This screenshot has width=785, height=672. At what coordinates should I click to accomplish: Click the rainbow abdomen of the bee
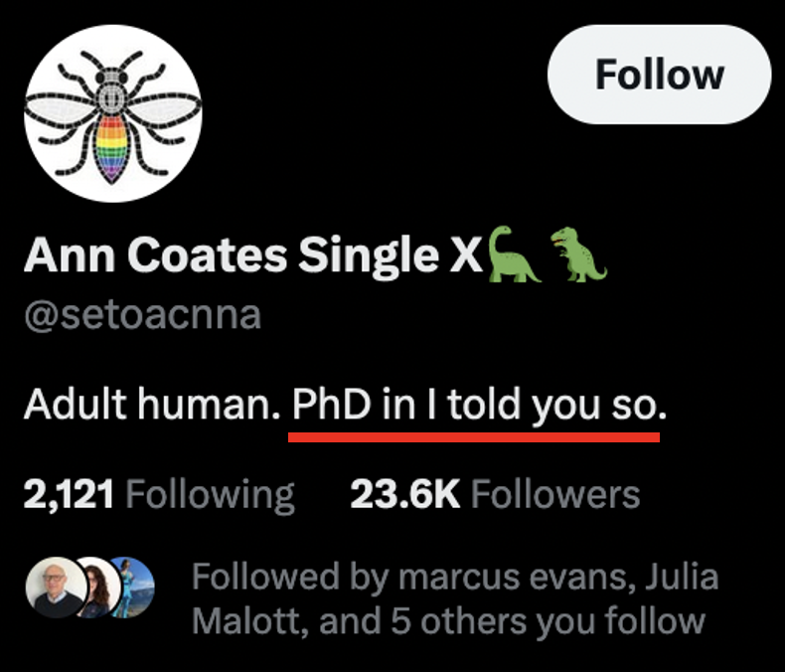(x=113, y=147)
